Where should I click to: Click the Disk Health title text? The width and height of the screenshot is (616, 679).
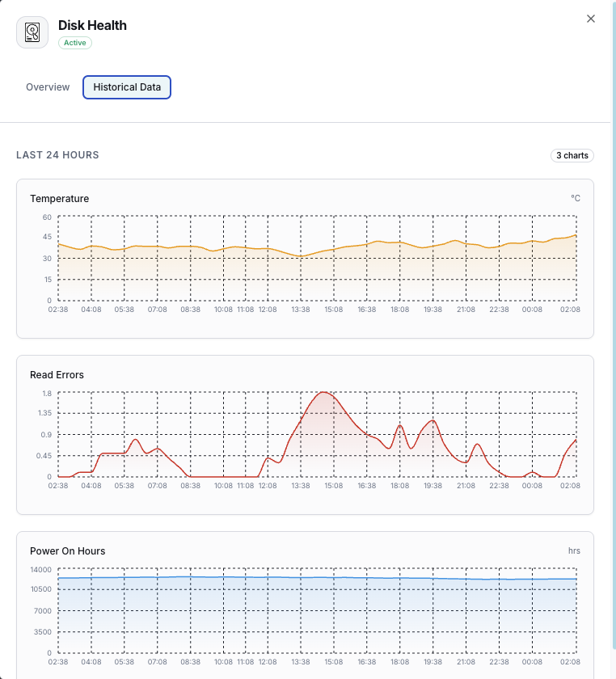(x=92, y=25)
